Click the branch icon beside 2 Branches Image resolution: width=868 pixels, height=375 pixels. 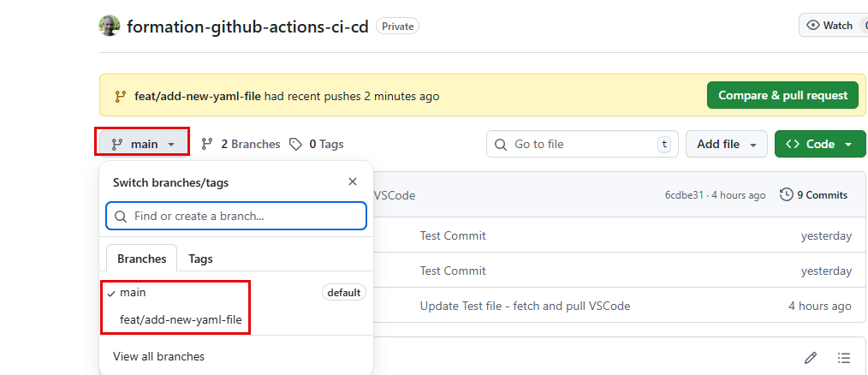click(207, 144)
